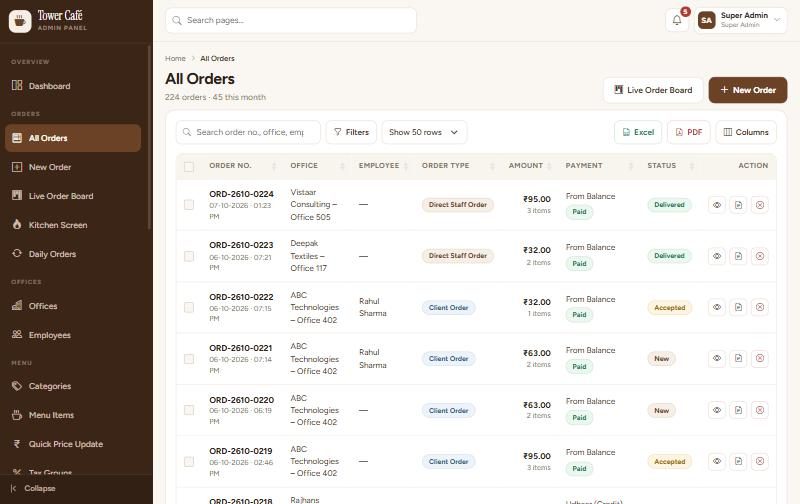This screenshot has width=800, height=504.
Task: Toggle the select-all orders checkbox
Action: 189,166
